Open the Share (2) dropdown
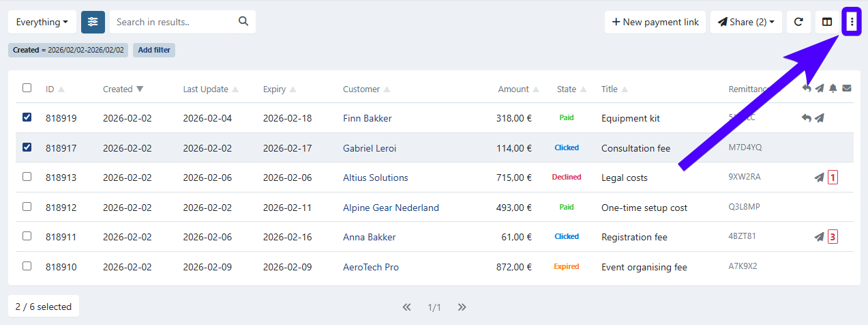Viewport: 868px width, 325px height. (x=746, y=22)
